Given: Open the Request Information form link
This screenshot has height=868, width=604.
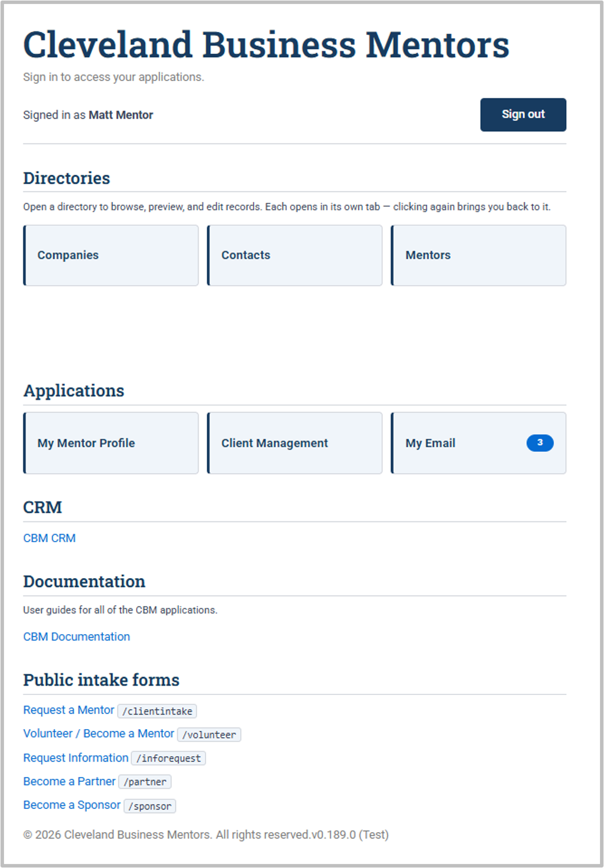Looking at the screenshot, I should [76, 758].
